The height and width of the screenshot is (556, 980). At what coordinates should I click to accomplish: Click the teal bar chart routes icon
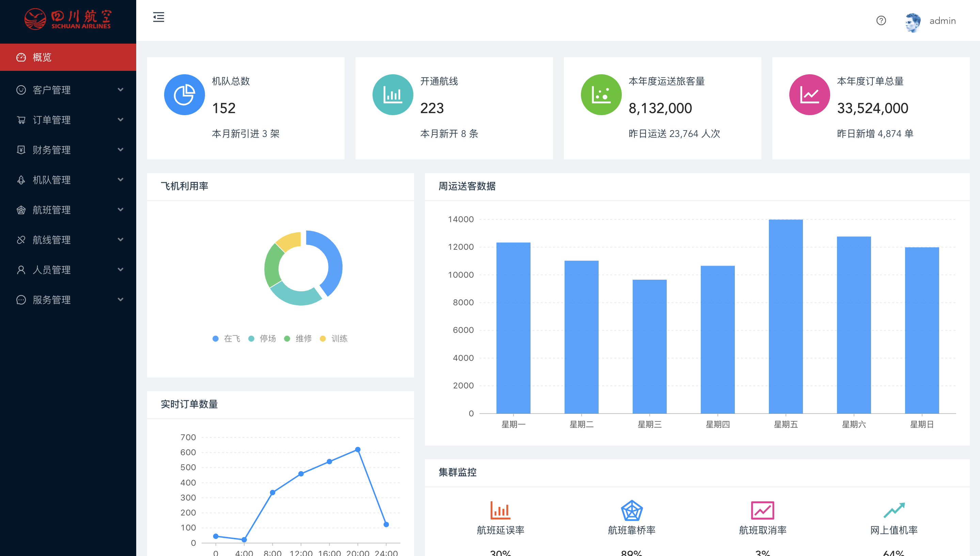[x=393, y=95]
